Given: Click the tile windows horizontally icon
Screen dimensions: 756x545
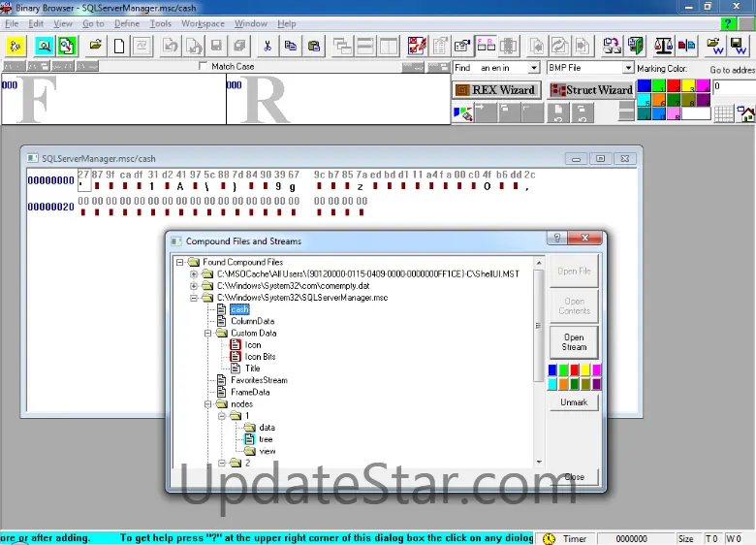Looking at the screenshot, I should tap(365, 47).
